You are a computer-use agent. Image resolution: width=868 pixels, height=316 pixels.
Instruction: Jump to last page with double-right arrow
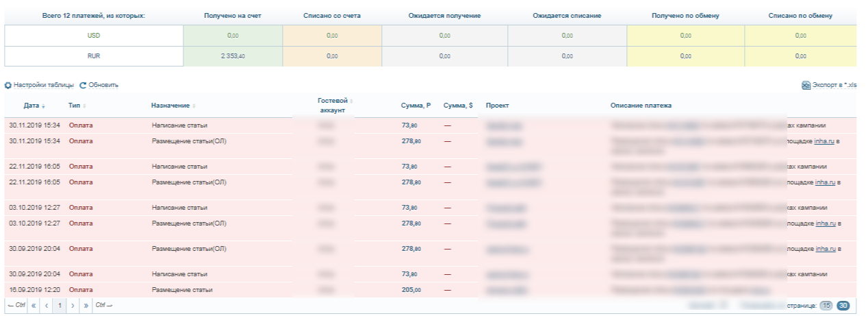click(x=86, y=305)
